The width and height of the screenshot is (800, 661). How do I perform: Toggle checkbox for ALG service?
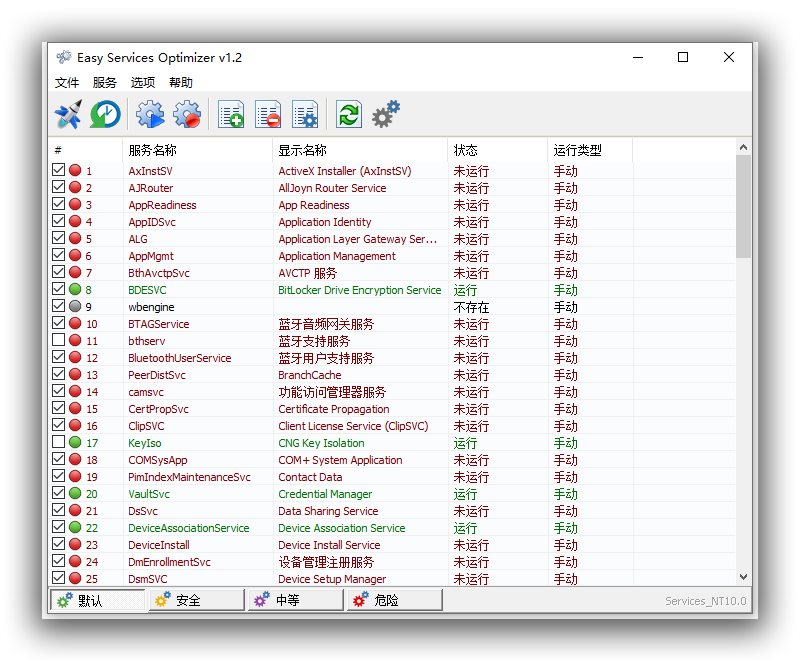pos(58,238)
